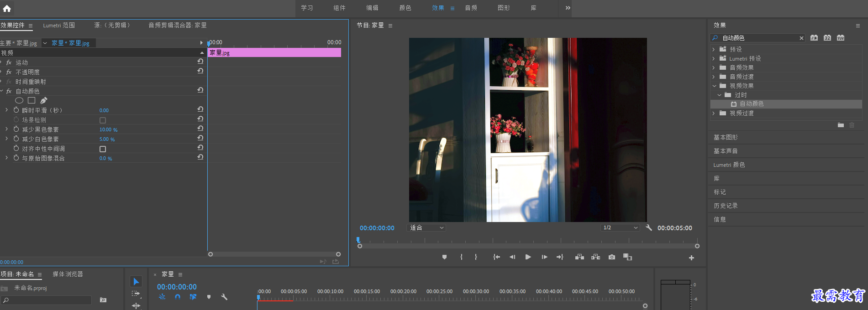868x310 pixels.
Task: Toggle animation stopwatch for 减少白色像素
Action: pyautogui.click(x=16, y=139)
